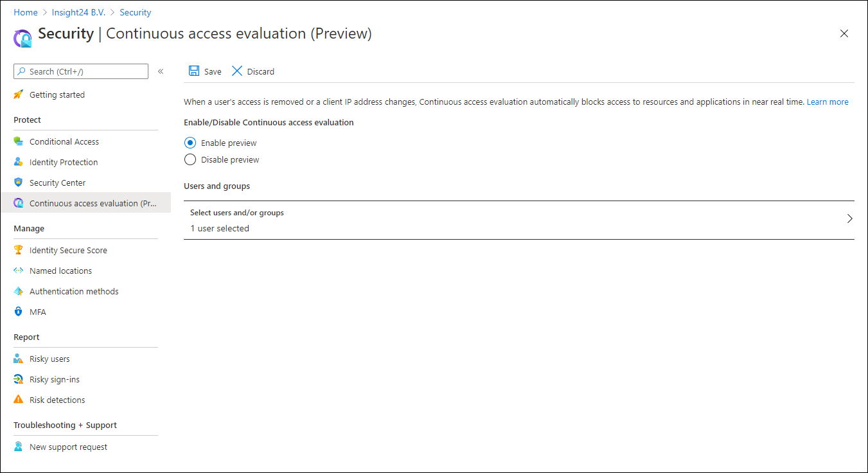Screen dimensions: 868x473
Task: Open Conditional Access settings
Action: click(x=64, y=141)
